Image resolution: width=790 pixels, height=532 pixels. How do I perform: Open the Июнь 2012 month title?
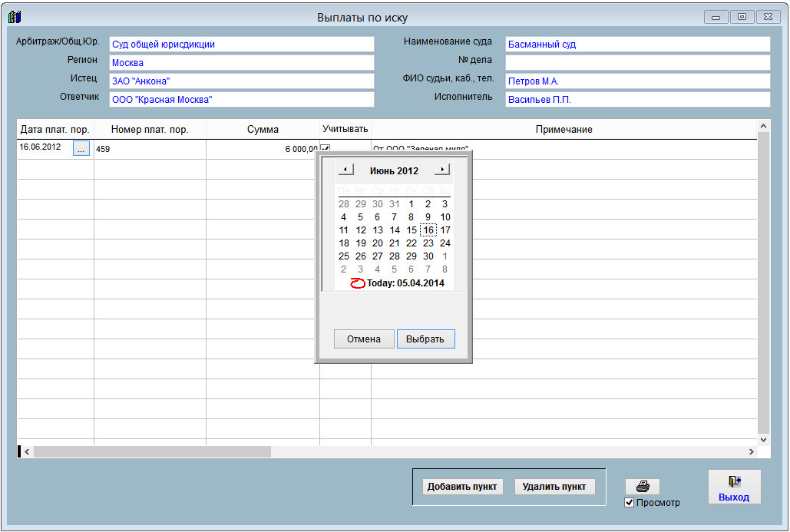coord(394,170)
